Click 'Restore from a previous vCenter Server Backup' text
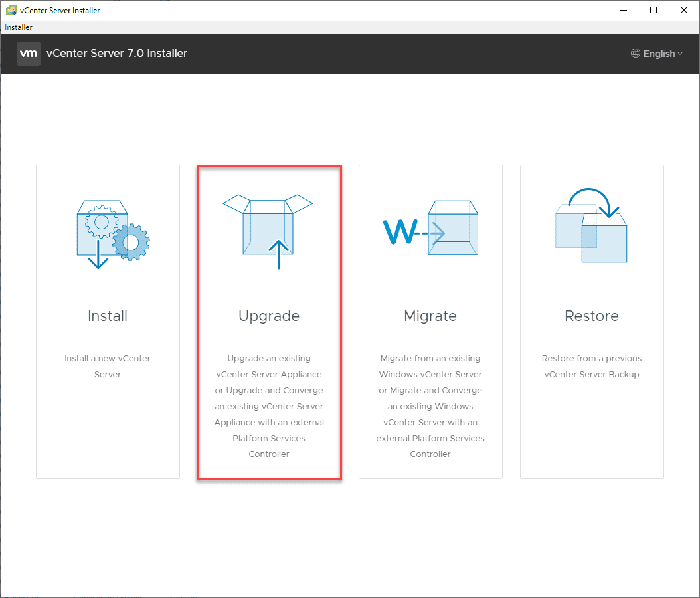This screenshot has width=700, height=598. coord(592,366)
